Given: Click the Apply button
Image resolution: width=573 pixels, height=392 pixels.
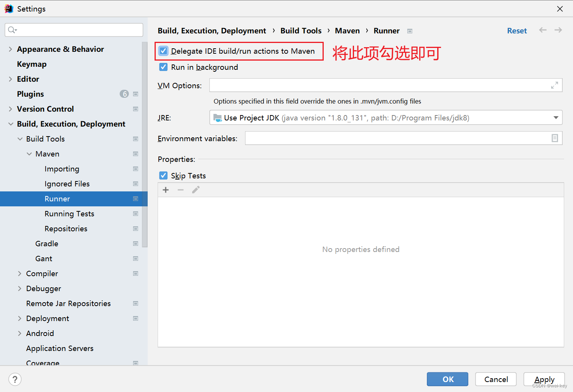Looking at the screenshot, I should pyautogui.click(x=544, y=379).
